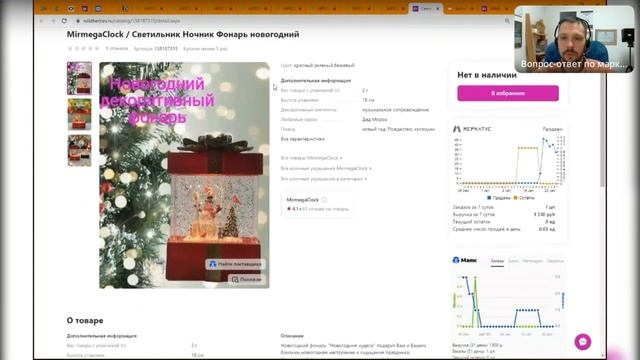The height and width of the screenshot is (360, 640).
Task: Open the Все характеристики link
Action: click(x=302, y=139)
